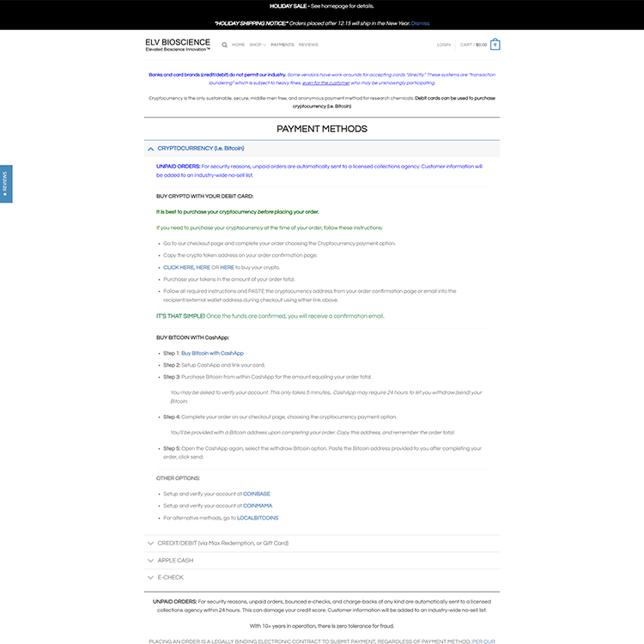Image resolution: width=644 pixels, height=644 pixels.
Task: Expand the Credit/Debit payment section
Action: pos(223,544)
